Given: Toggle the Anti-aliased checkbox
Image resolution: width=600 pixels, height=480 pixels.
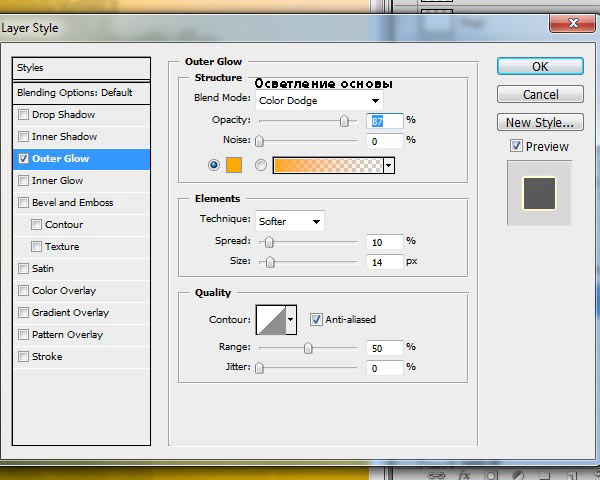Looking at the screenshot, I should pyautogui.click(x=316, y=319).
